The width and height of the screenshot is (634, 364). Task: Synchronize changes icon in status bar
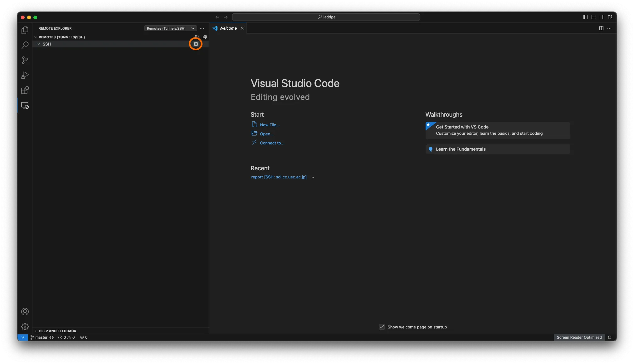(52, 337)
